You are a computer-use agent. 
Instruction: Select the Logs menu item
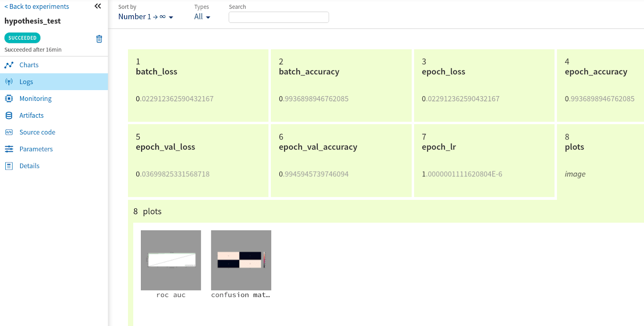point(54,82)
